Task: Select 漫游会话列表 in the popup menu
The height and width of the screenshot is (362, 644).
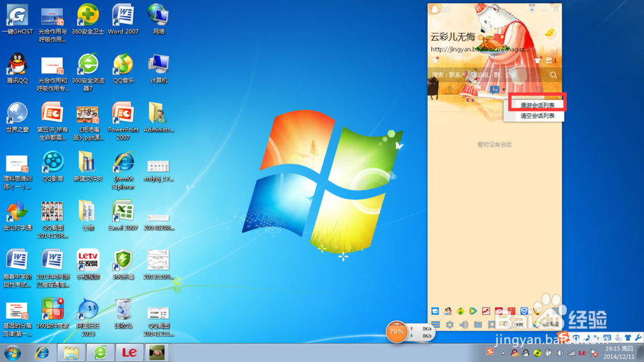Action: pyautogui.click(x=537, y=105)
